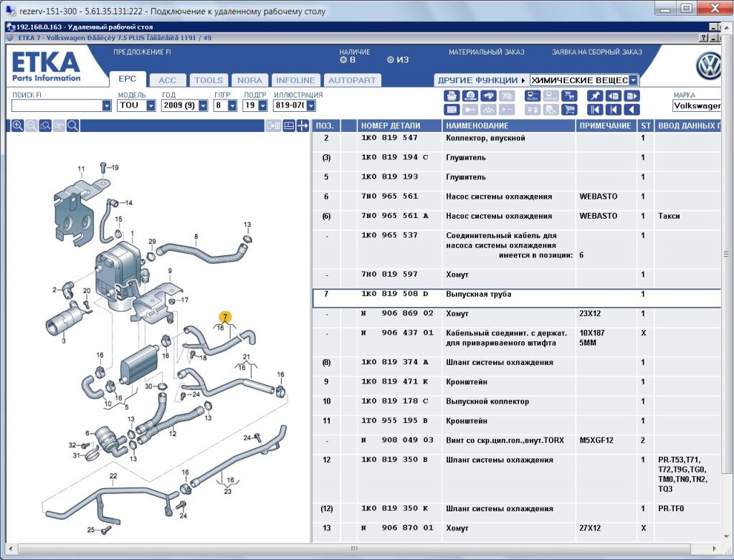Click the ПРИМЕЧАНИЕ column header

click(x=606, y=125)
